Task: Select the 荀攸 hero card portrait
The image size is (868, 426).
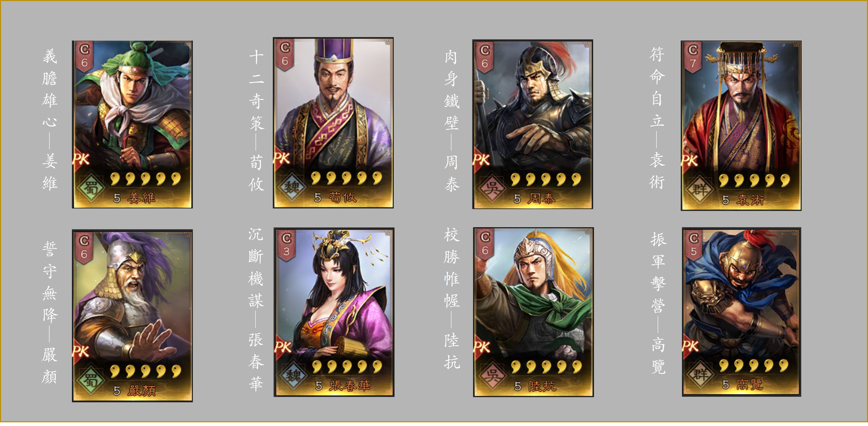Action: click(333, 123)
